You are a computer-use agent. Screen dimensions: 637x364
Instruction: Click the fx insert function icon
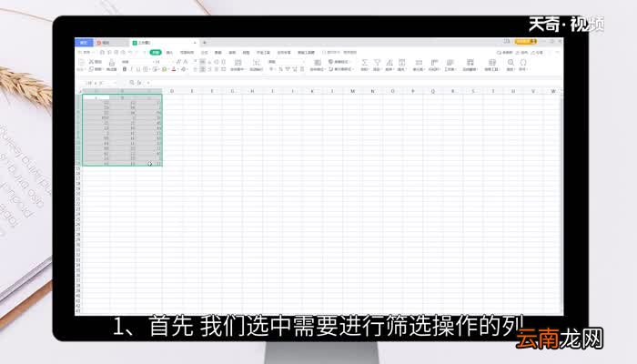click(139, 83)
